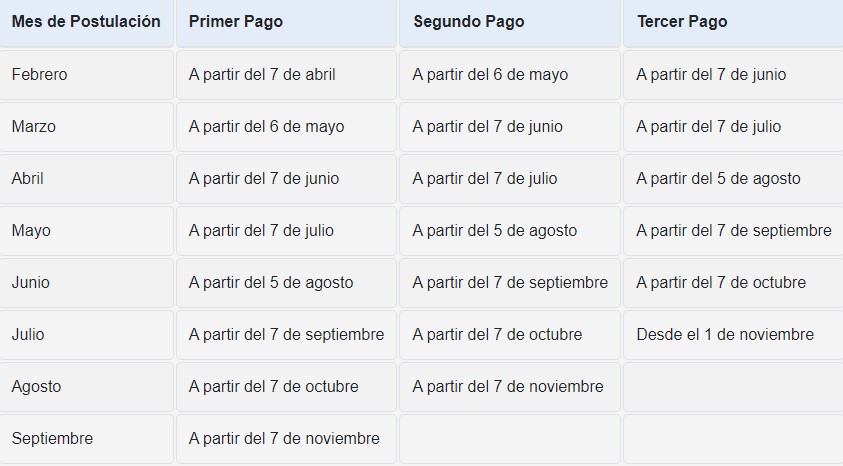Click the "Abril" month cell
This screenshot has width=843, height=466.
coord(28,179)
